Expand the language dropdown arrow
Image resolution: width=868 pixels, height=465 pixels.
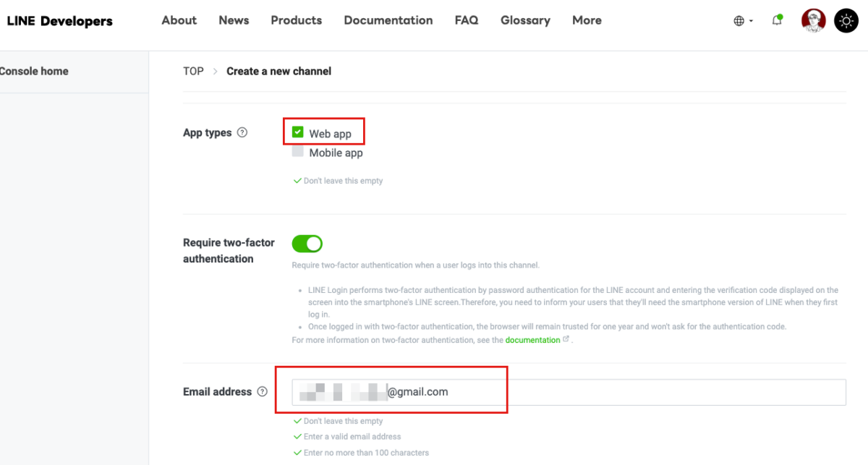pos(751,21)
